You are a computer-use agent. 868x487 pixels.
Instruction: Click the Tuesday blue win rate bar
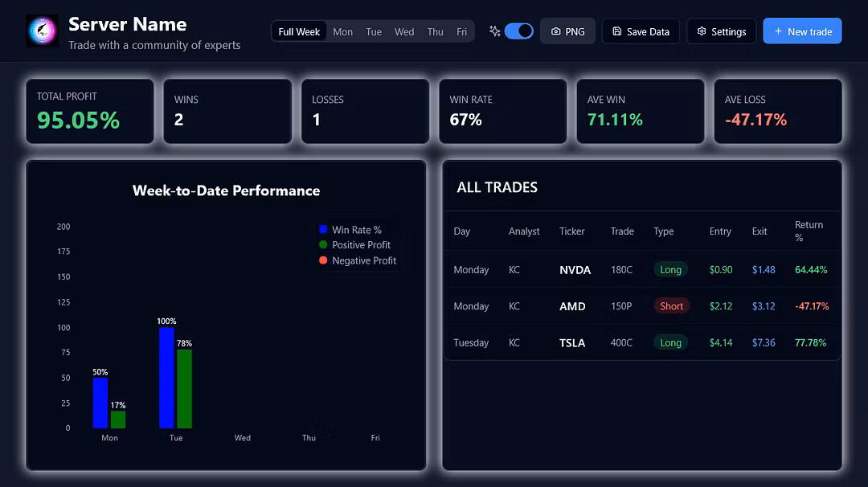coord(166,378)
